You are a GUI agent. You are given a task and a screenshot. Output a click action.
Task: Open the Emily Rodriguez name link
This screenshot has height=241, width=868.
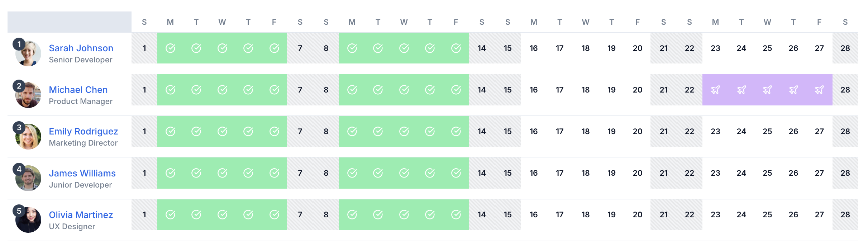[83, 131]
